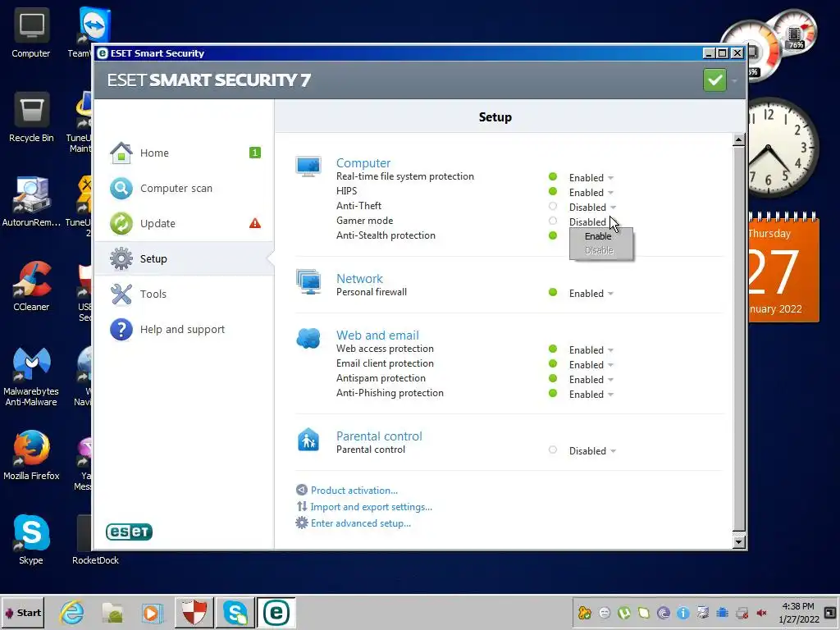The height and width of the screenshot is (630, 840).
Task: Click the red shield taskbar icon
Action: [x=194, y=612]
